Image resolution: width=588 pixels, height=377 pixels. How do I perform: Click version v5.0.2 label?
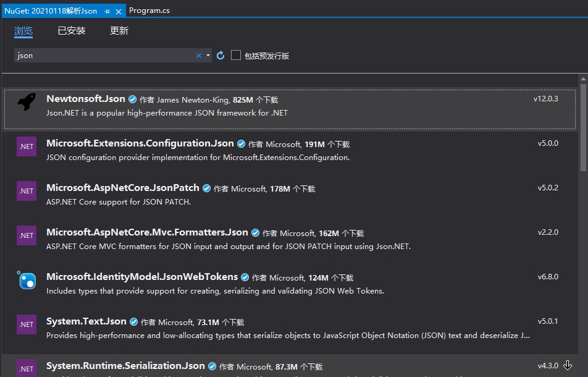pyautogui.click(x=548, y=187)
